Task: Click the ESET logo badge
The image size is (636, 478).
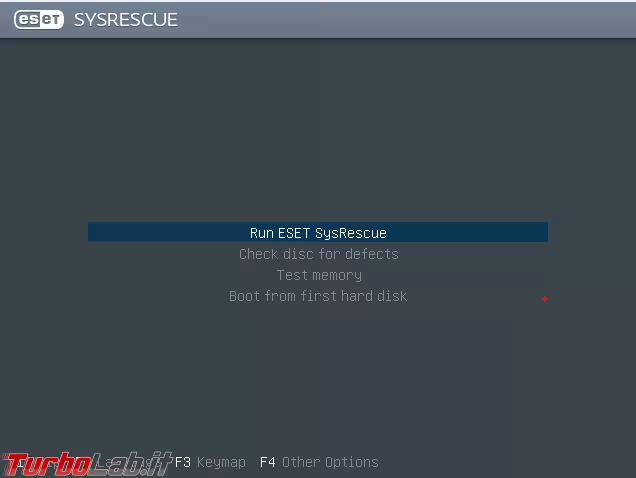Action: [39, 19]
